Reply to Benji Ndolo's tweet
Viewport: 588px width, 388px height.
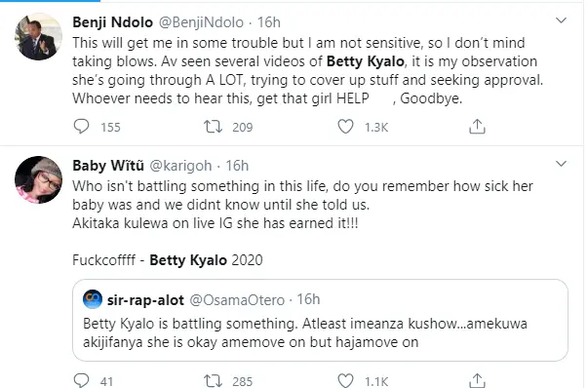[81, 127]
